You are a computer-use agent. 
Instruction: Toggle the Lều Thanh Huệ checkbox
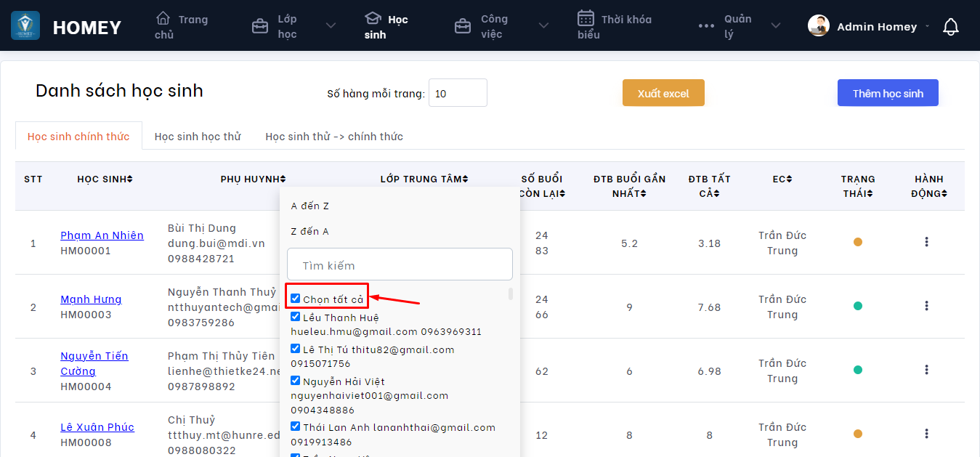(296, 317)
